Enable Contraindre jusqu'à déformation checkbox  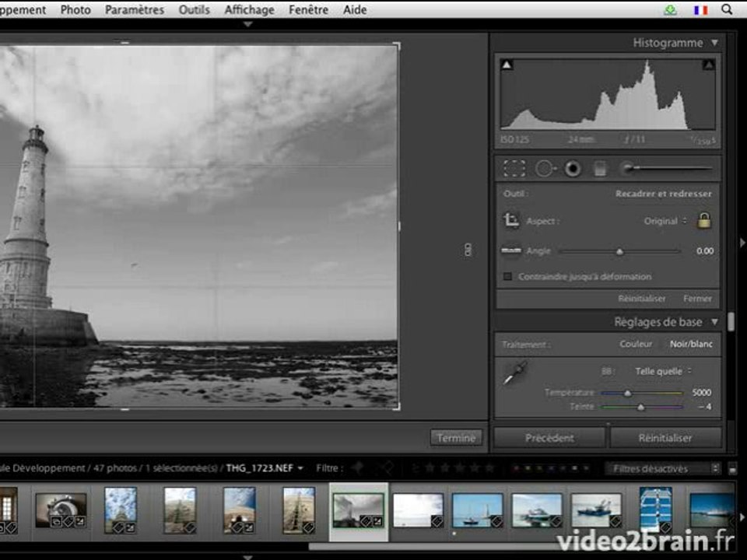(508, 276)
